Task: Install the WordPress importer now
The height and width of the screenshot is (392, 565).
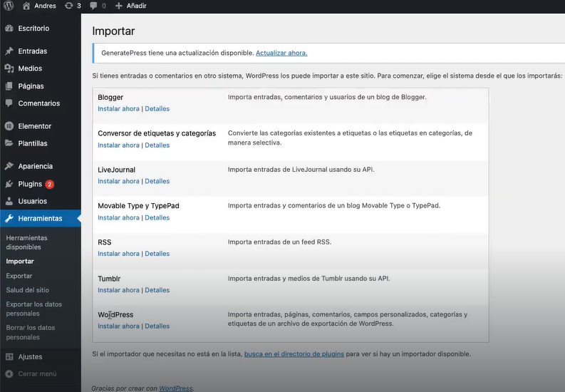Action: [118, 326]
